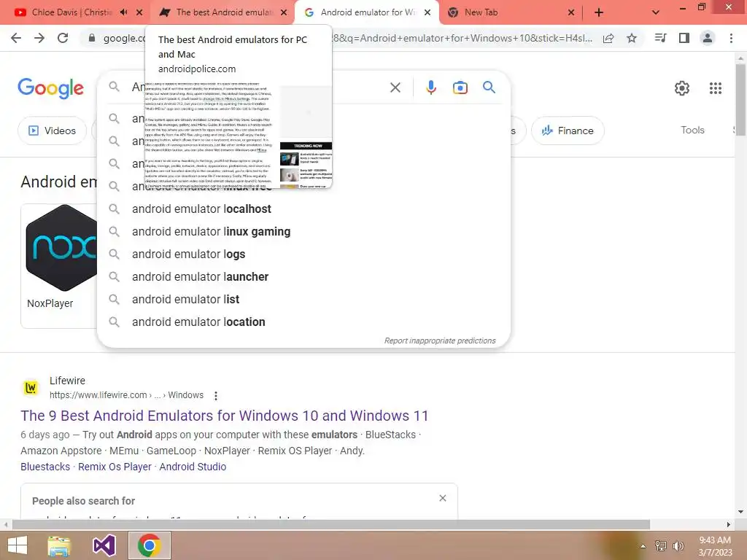Click the scroll right arrow
747x560 pixels.
(729, 525)
